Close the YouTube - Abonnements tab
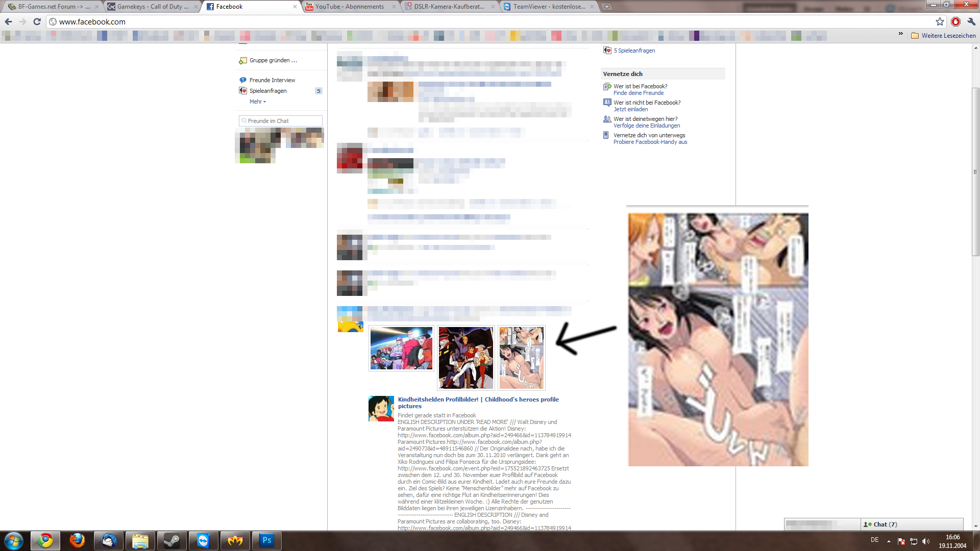The image size is (980, 551). (x=394, y=7)
